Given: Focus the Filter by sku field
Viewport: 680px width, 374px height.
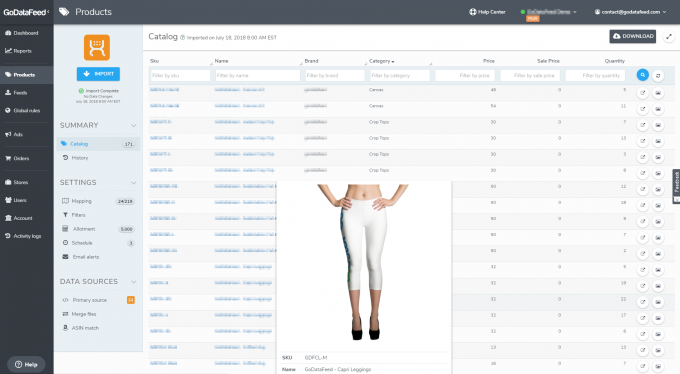Looking at the screenshot, I should [180, 75].
